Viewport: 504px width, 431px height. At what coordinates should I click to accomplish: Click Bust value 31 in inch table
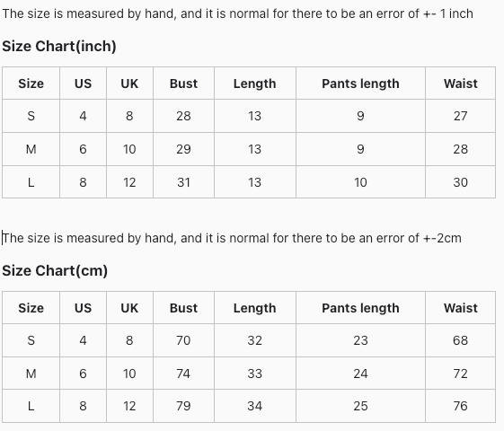(x=183, y=182)
